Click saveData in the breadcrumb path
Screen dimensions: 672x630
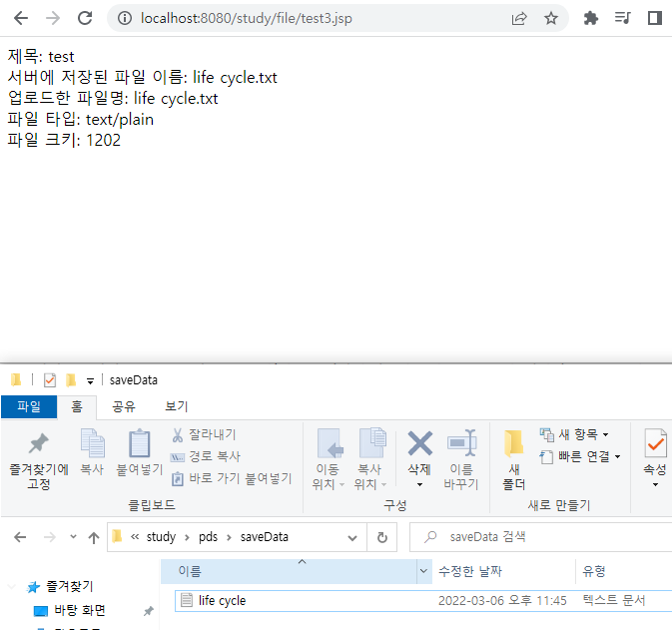(264, 537)
